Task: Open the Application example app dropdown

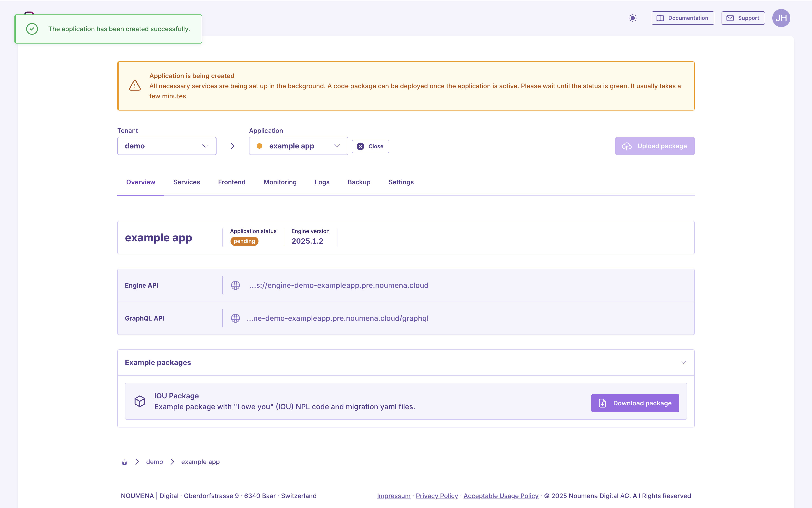Action: pos(298,146)
